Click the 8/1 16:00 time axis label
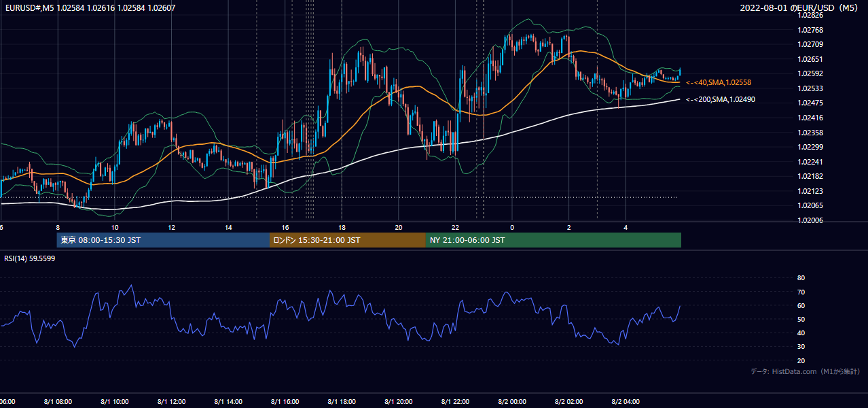868x408 pixels. click(x=285, y=402)
